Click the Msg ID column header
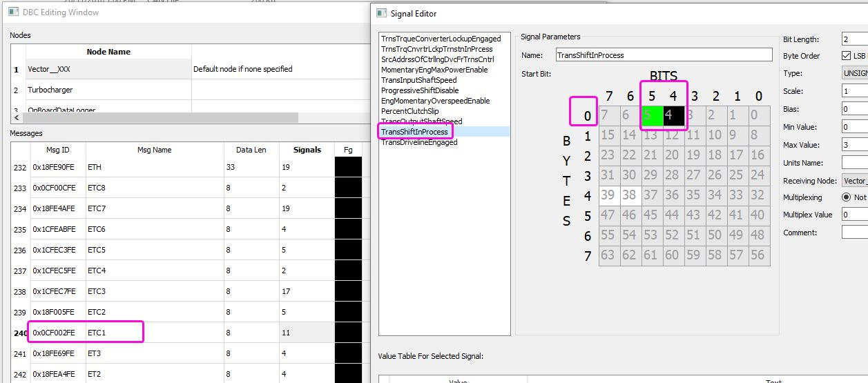 coord(57,150)
